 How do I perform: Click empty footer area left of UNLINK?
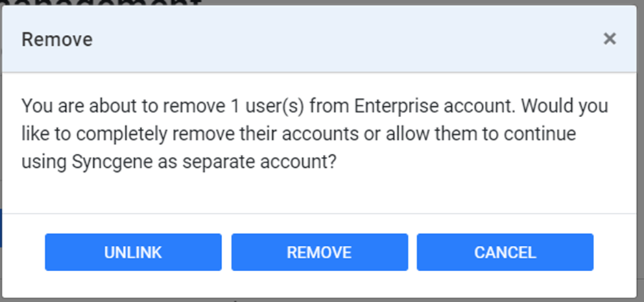pyautogui.click(x=24, y=252)
